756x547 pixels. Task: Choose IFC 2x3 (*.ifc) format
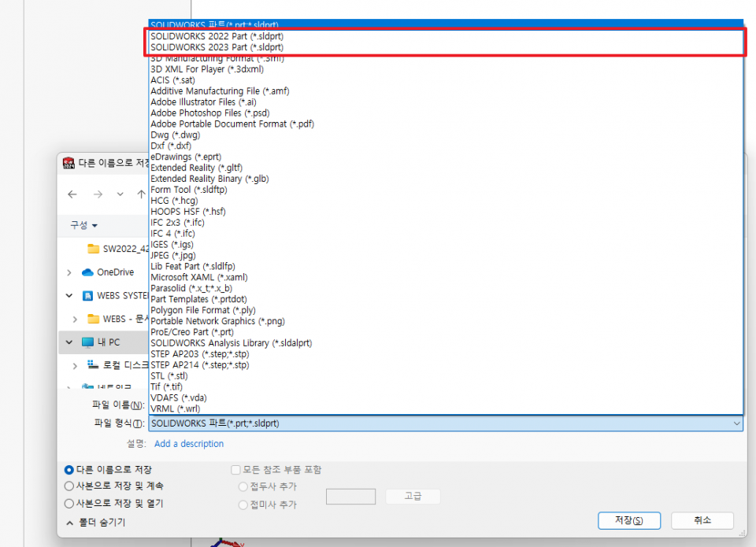[x=446, y=223]
